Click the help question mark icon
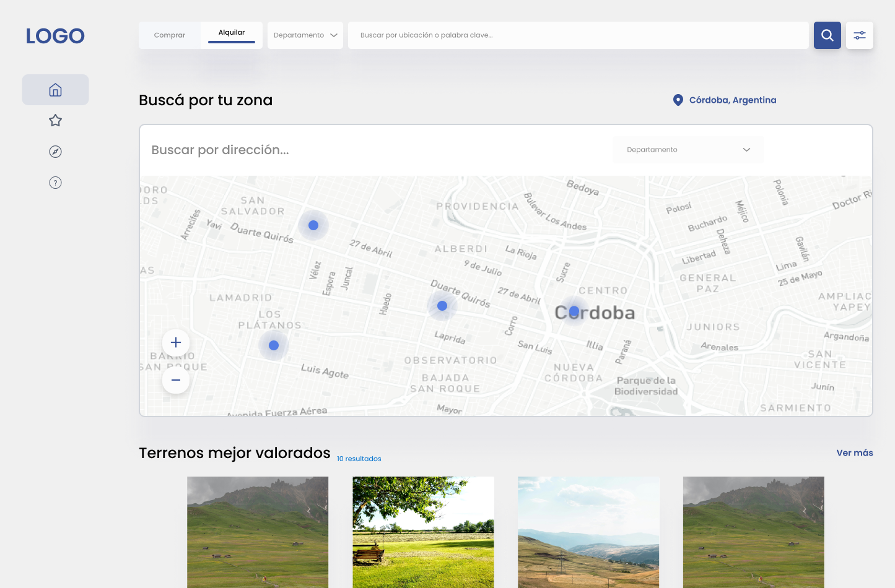Viewport: 895px width, 588px height. [x=55, y=183]
